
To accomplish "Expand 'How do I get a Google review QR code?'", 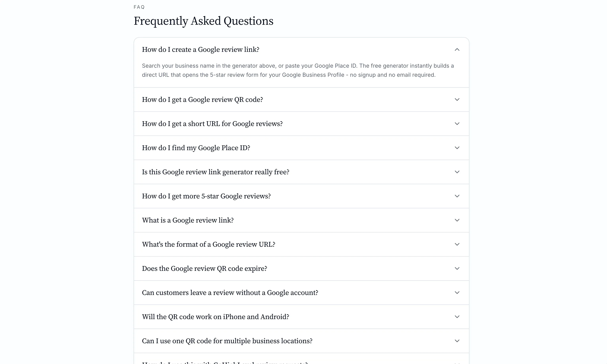I will tap(301, 100).
